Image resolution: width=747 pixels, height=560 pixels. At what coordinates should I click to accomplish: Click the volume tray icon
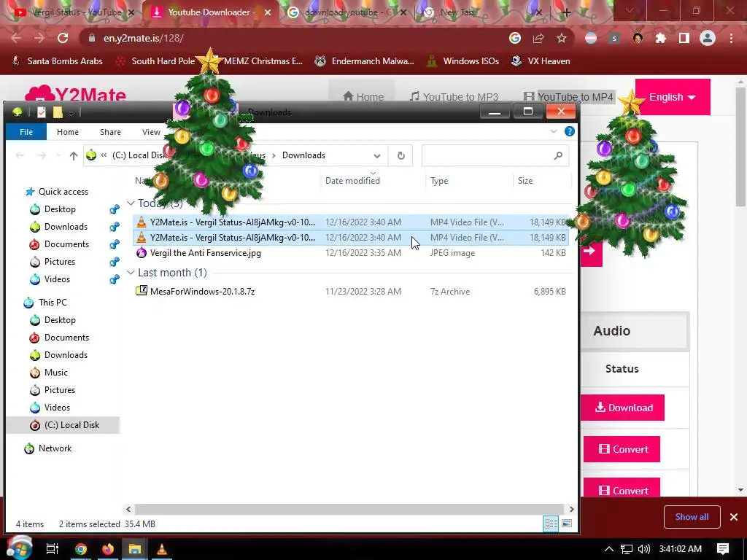[644, 549]
